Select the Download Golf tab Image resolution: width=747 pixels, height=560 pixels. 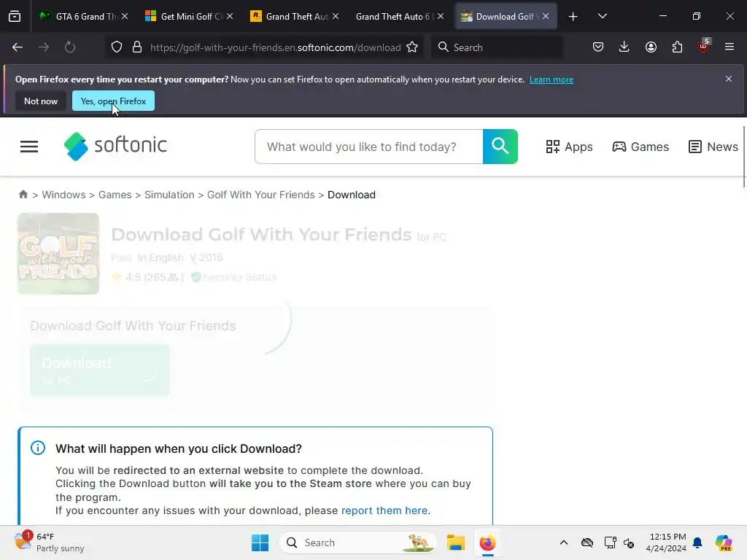point(506,17)
